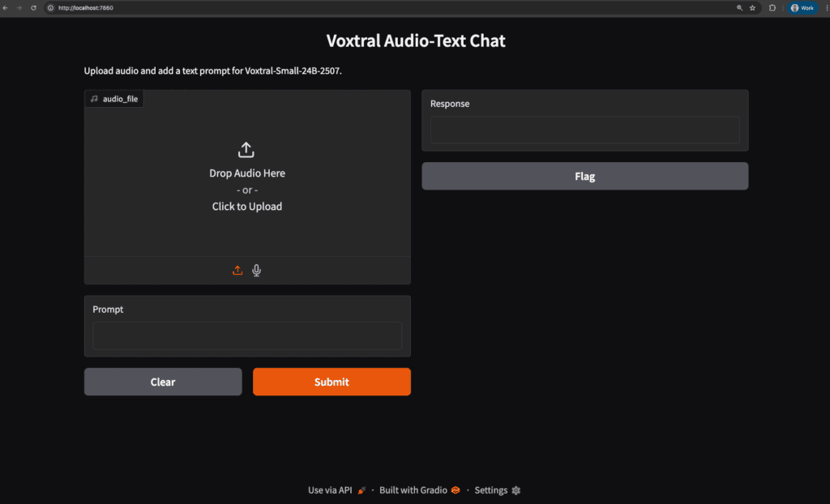
Task: Bookmark this page with star icon
Action: pyautogui.click(x=753, y=8)
